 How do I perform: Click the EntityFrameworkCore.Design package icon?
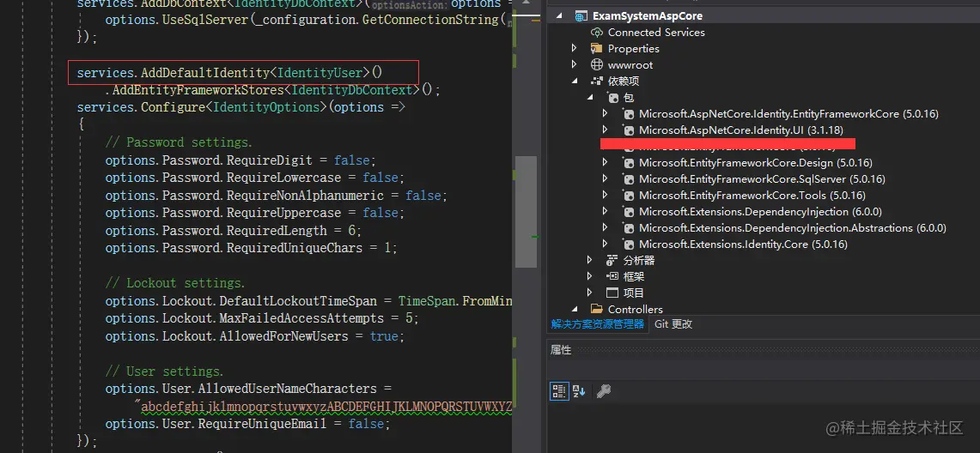tap(628, 163)
